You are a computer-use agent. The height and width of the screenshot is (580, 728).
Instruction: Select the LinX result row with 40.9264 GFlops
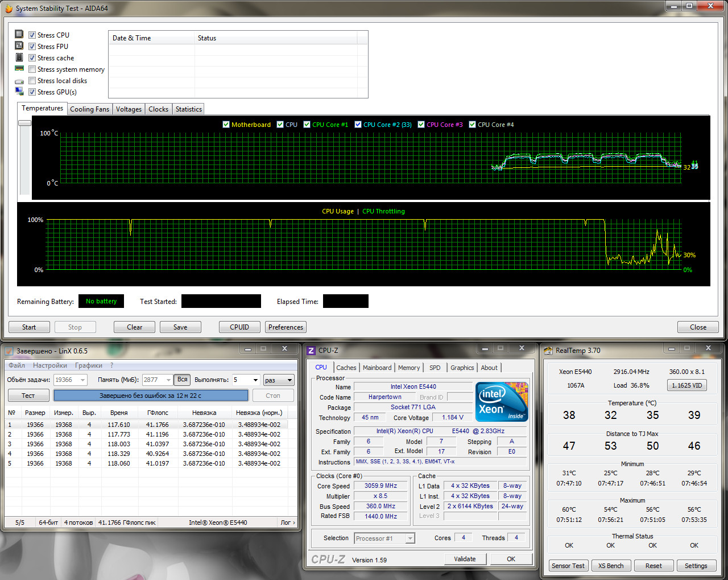(x=147, y=454)
